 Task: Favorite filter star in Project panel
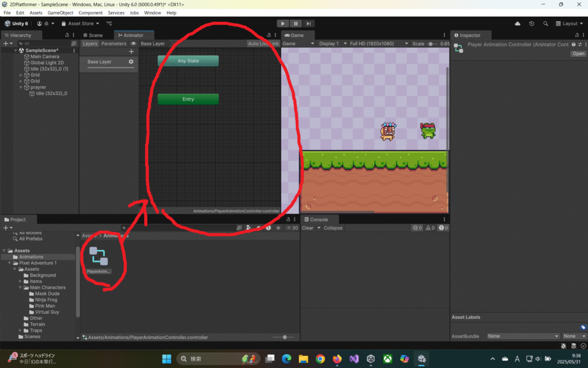[278, 228]
